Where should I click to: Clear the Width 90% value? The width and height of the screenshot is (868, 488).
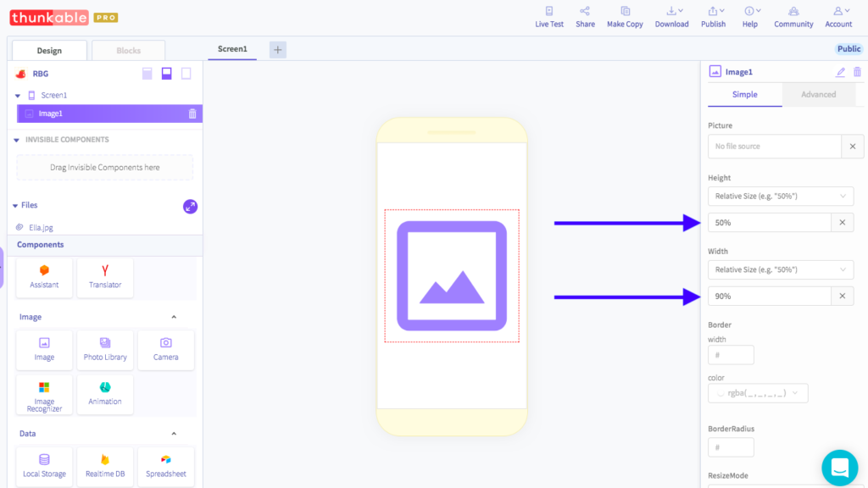click(x=843, y=296)
